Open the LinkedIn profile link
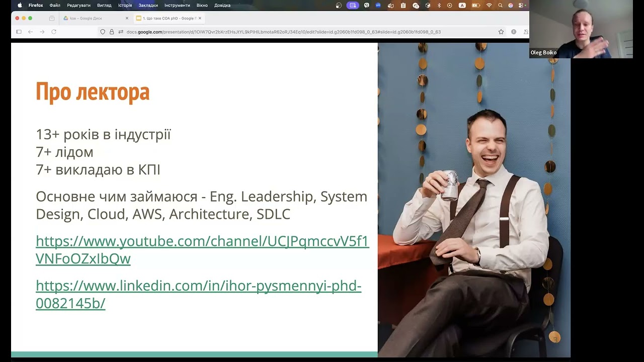The height and width of the screenshot is (362, 644). (199, 294)
